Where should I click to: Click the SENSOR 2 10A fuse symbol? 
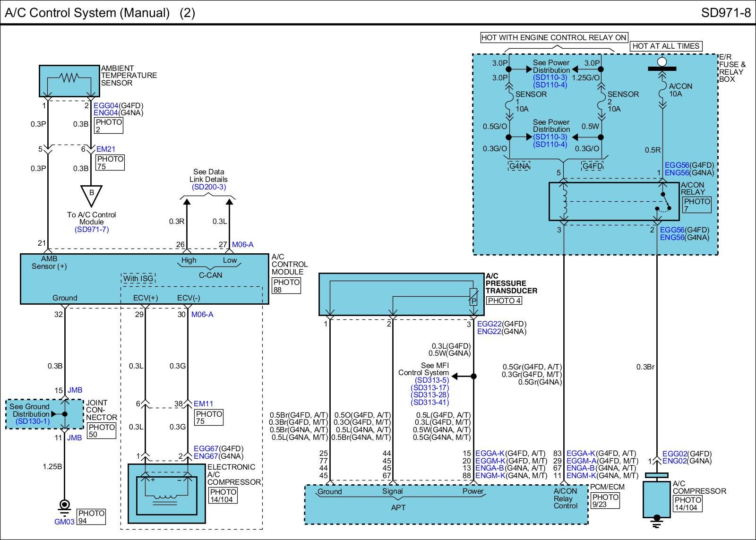[601, 101]
